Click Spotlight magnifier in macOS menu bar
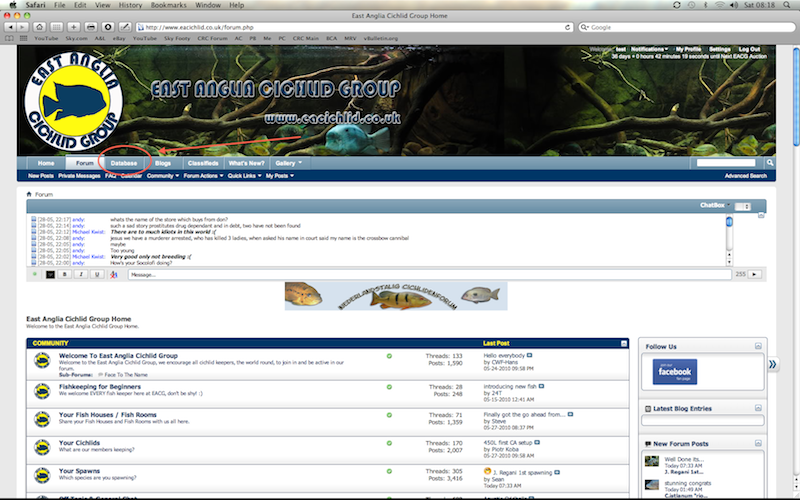Viewport: 800px width, 500px height. point(787,5)
